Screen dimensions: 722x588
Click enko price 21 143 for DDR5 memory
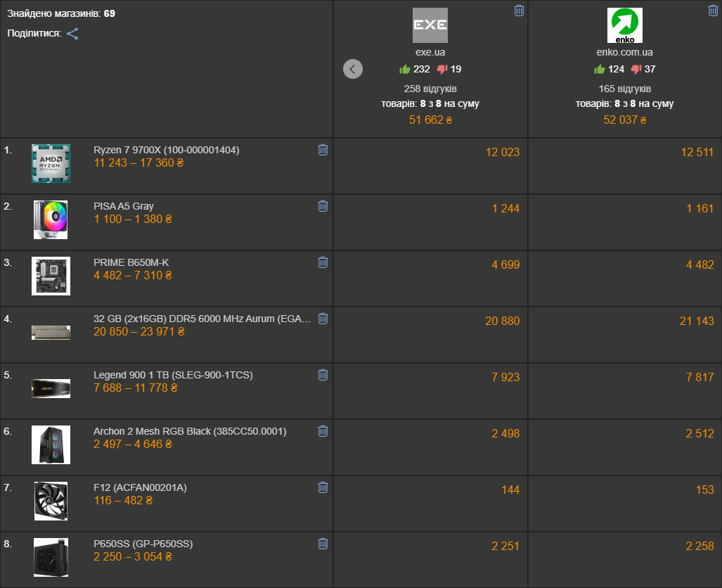697,321
